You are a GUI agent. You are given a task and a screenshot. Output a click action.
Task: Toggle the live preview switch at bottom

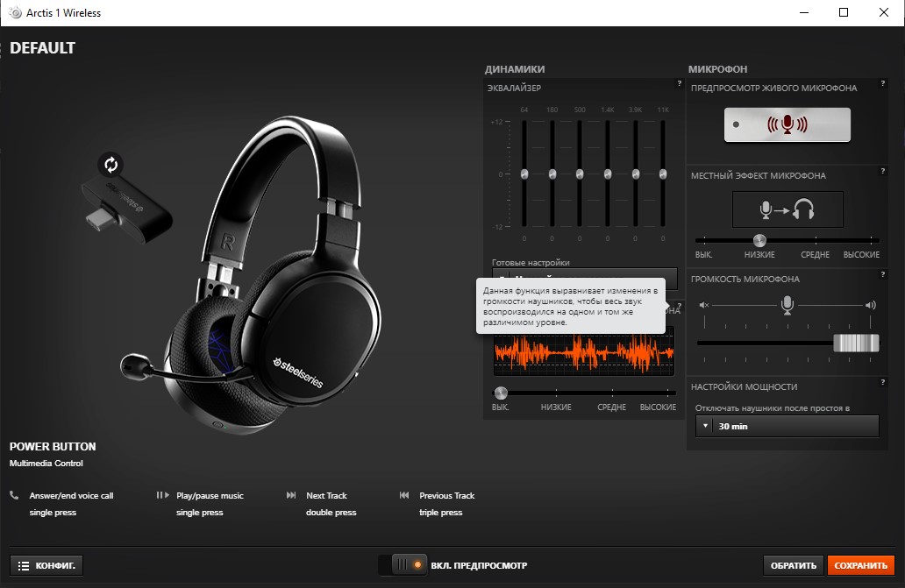click(x=403, y=565)
